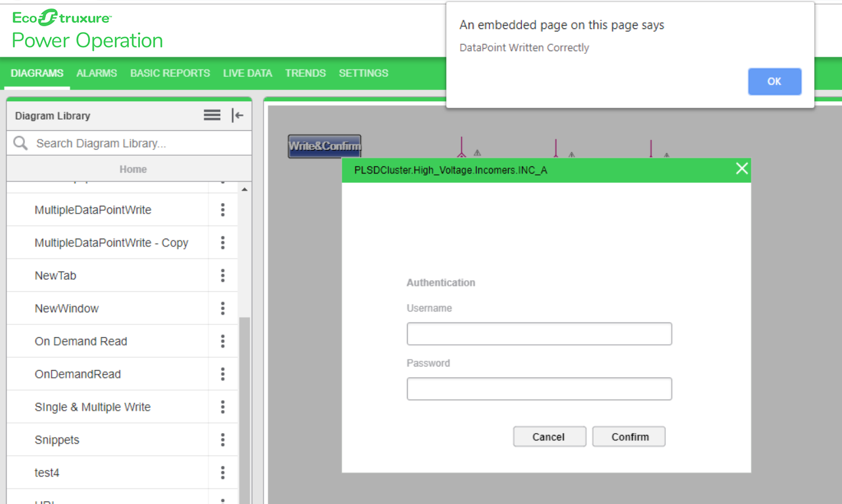This screenshot has width=842, height=504.
Task: Open options menu for test4 diagram
Action: tap(223, 473)
